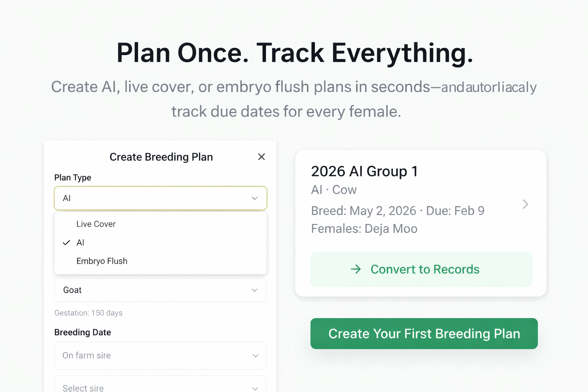This screenshot has width=588, height=392.
Task: Select the Embryo Flush plan type option
Action: click(x=102, y=261)
